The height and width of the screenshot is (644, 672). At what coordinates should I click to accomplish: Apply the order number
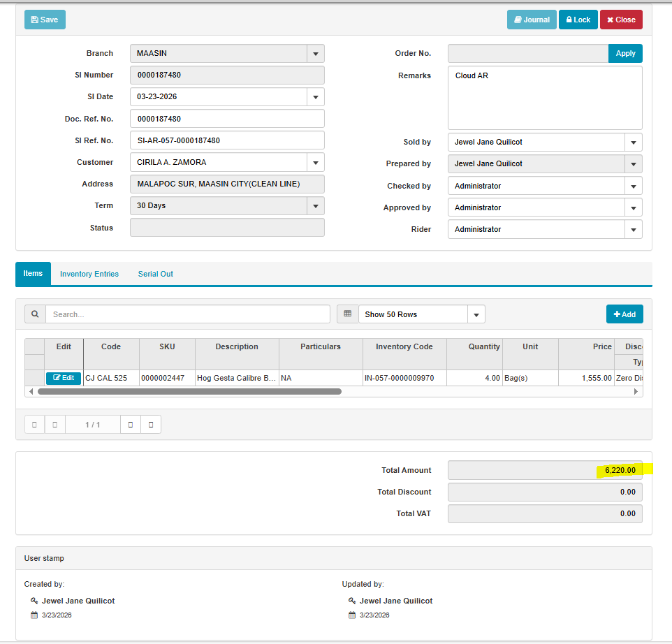(x=625, y=54)
